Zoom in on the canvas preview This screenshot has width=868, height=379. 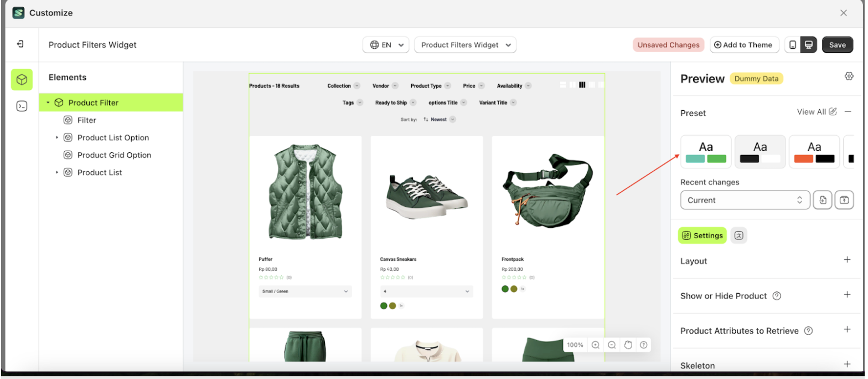[x=596, y=345]
